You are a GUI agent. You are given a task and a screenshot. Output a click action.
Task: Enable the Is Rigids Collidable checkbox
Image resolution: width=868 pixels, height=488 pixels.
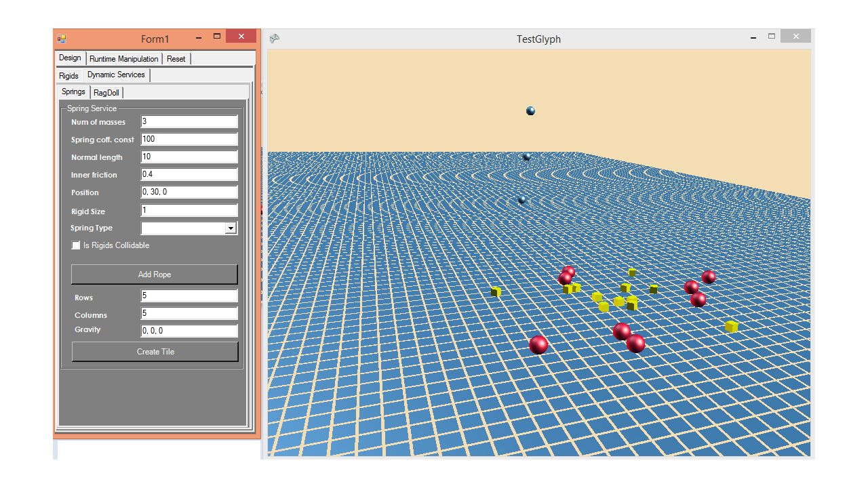[75, 245]
